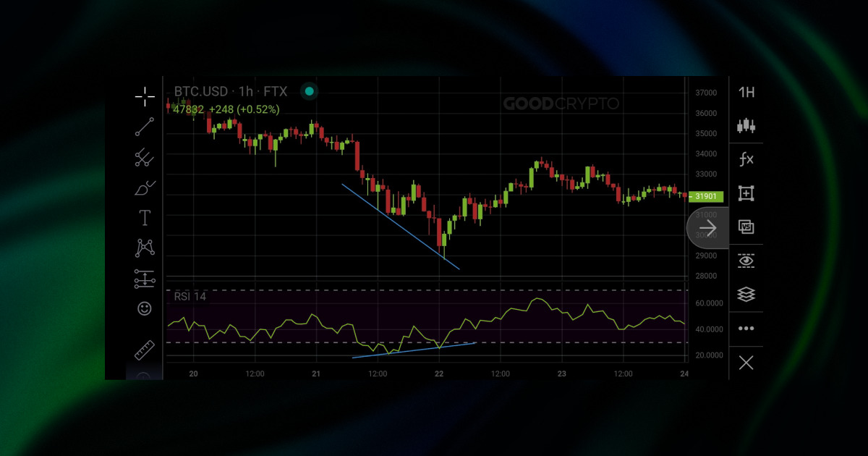Open the 1H timeframe selector
The height and width of the screenshot is (456, 868).
pos(746,93)
